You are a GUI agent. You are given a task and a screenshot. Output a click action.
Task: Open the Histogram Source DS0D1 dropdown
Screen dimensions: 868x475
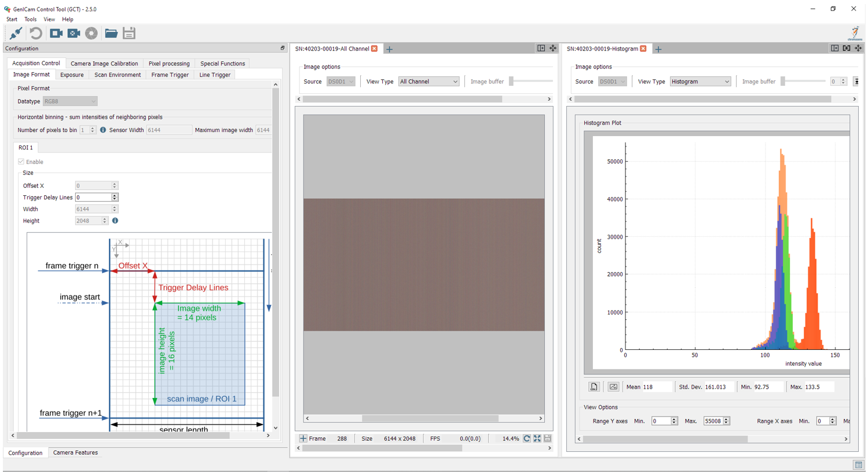tap(613, 82)
